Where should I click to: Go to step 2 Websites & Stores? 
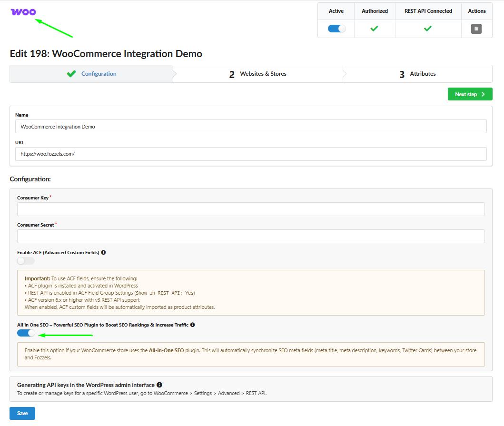[x=258, y=74]
